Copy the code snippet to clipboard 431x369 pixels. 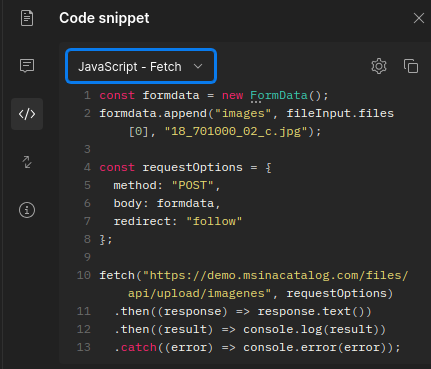(x=411, y=66)
